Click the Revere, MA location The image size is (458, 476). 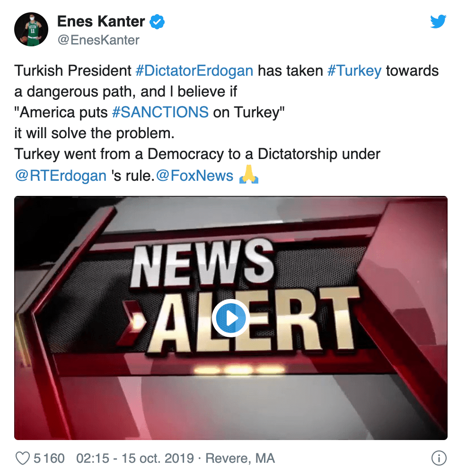tap(240, 458)
